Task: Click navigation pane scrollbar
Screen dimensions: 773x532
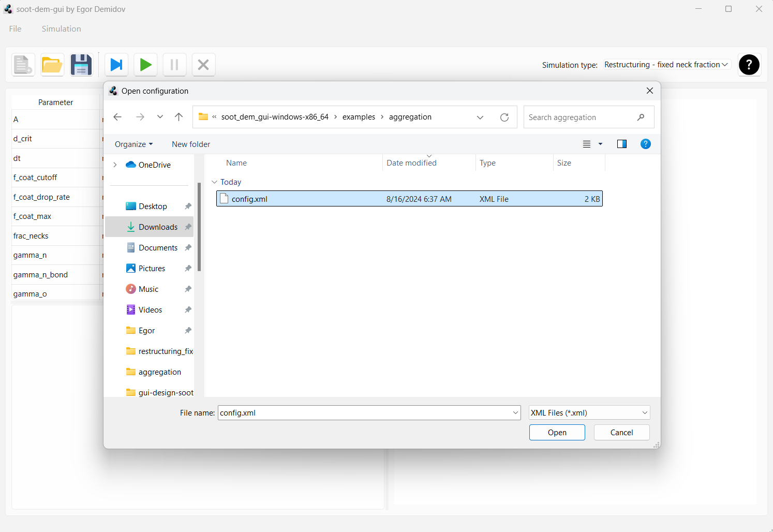Action: [x=199, y=227]
